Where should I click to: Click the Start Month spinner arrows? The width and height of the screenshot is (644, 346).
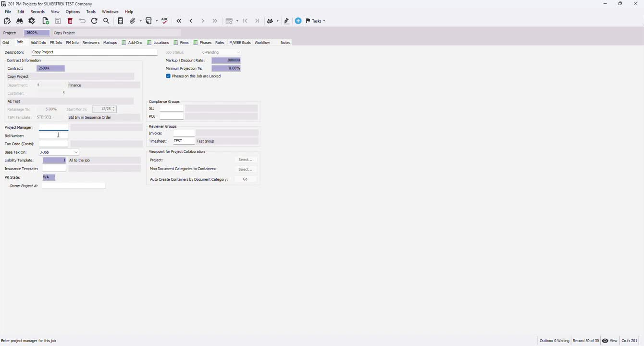(x=114, y=109)
